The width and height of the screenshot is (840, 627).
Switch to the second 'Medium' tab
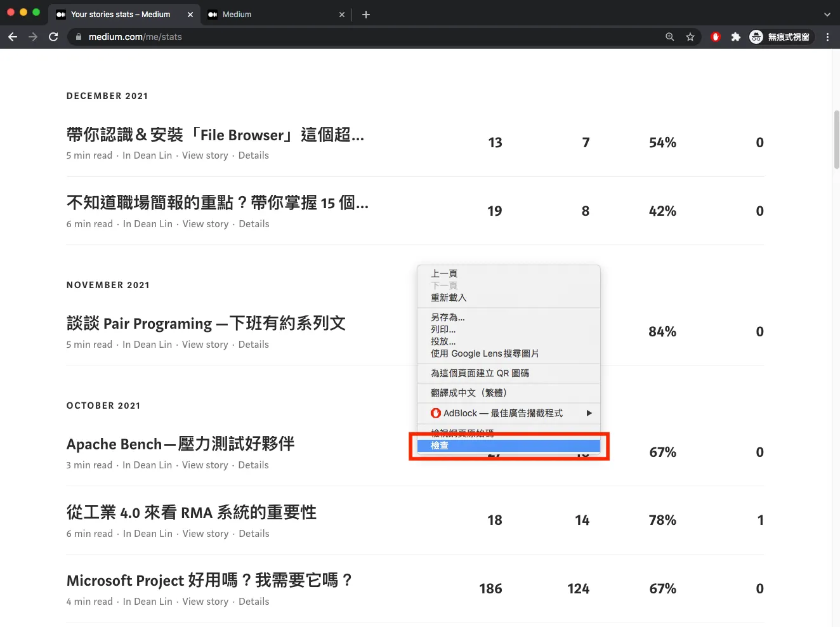pyautogui.click(x=276, y=15)
